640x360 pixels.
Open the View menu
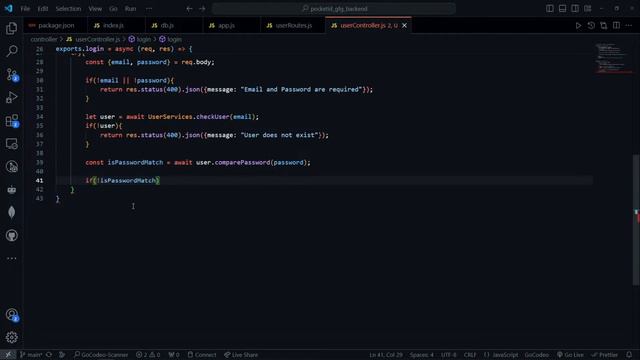[95, 9]
